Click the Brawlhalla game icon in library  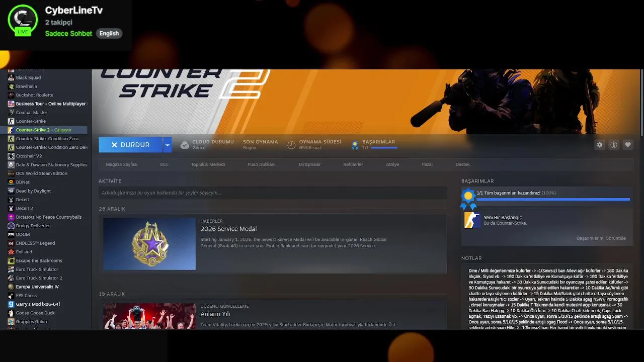click(11, 86)
